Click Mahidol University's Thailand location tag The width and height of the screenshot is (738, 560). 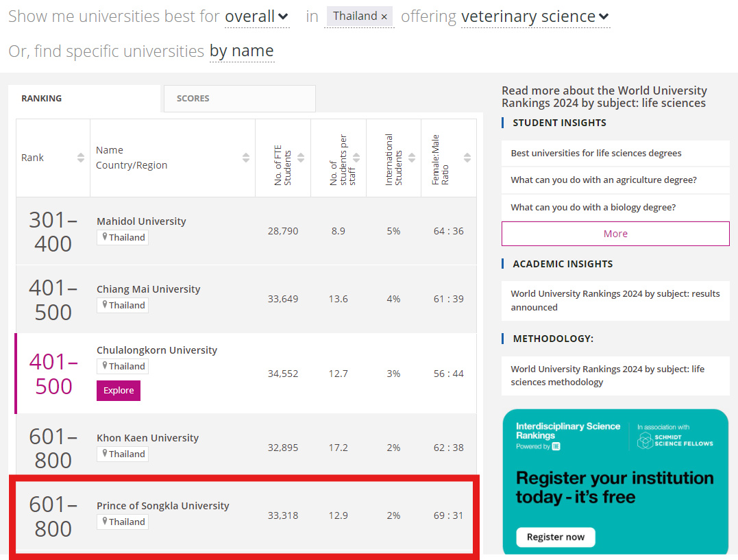123,237
